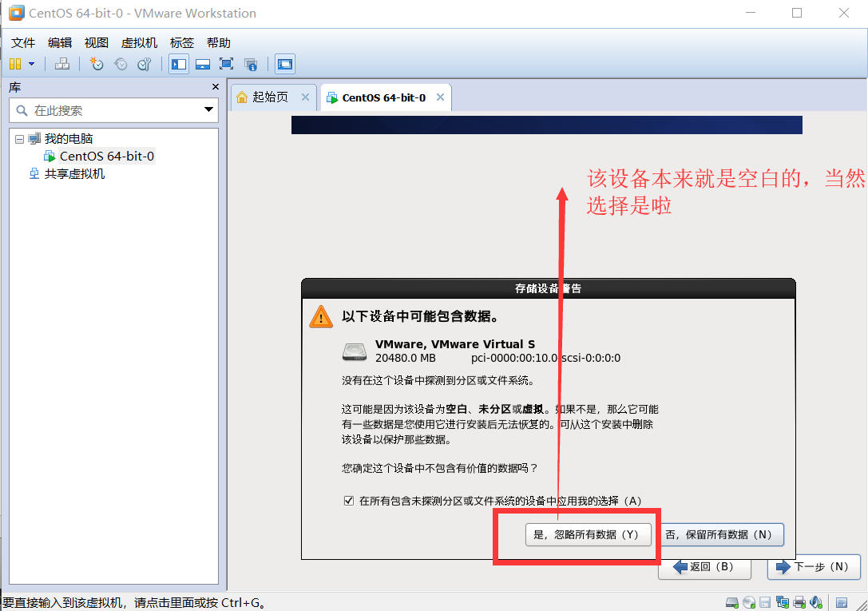Click the revert to snapshot icon

point(120,64)
